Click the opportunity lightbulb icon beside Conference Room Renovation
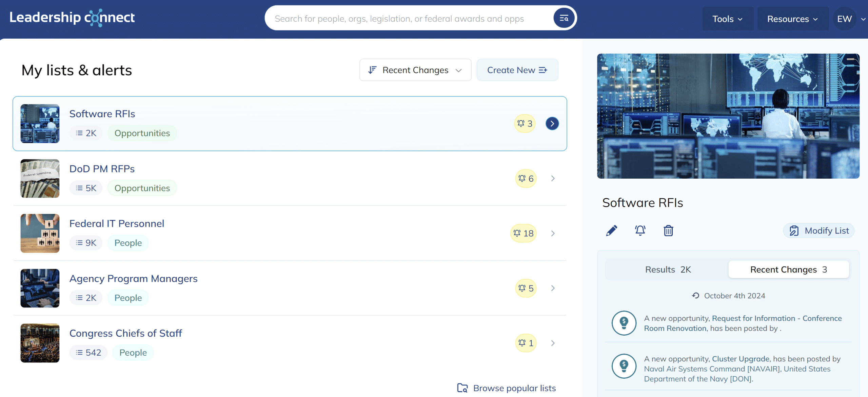 (x=624, y=323)
